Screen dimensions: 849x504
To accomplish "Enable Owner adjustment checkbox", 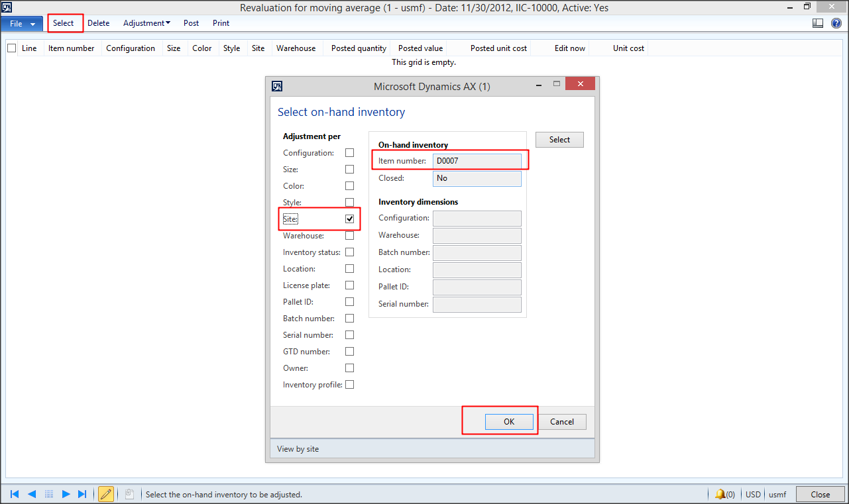I will coord(349,368).
